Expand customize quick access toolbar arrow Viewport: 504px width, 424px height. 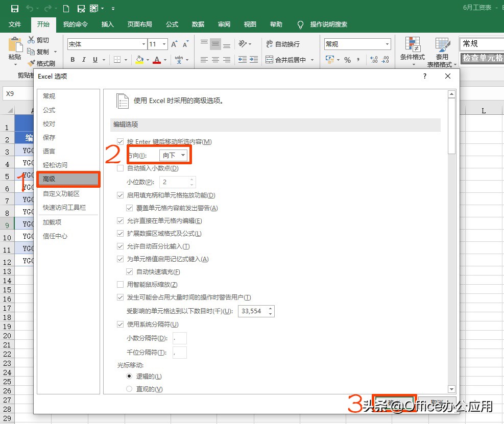[113, 9]
